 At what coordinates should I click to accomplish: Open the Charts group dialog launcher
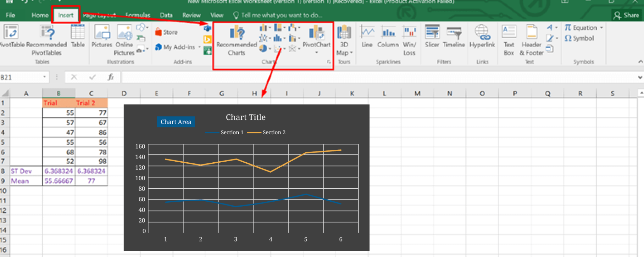tap(329, 62)
